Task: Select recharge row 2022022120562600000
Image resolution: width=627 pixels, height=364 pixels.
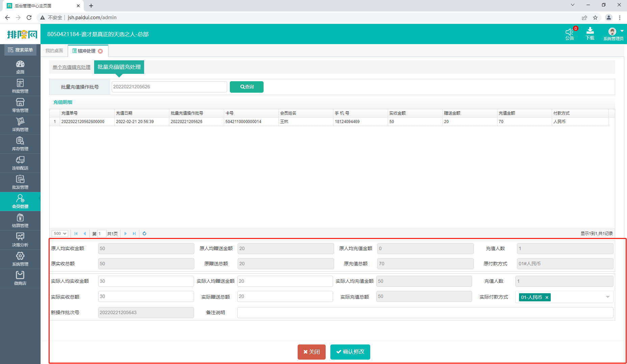Action: [x=329, y=122]
